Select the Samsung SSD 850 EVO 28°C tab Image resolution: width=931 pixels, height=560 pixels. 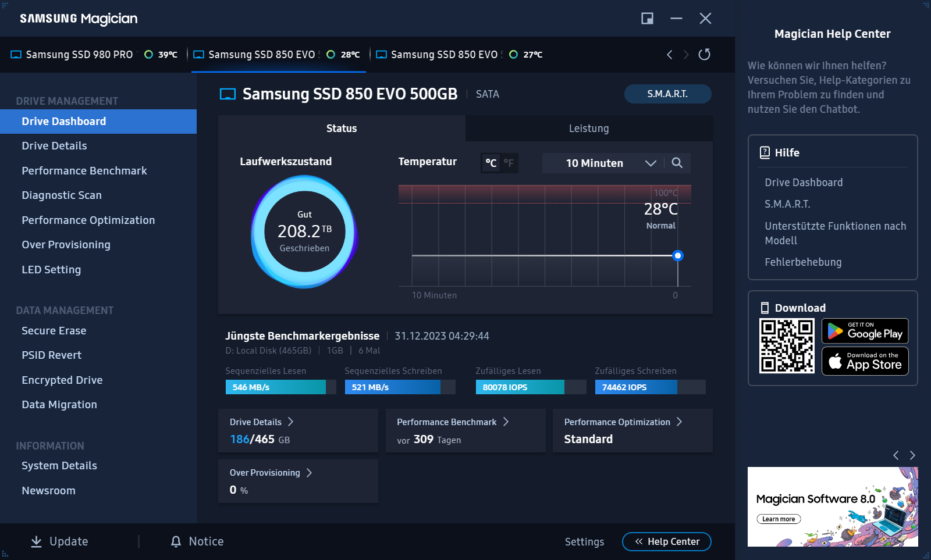pyautogui.click(x=279, y=55)
